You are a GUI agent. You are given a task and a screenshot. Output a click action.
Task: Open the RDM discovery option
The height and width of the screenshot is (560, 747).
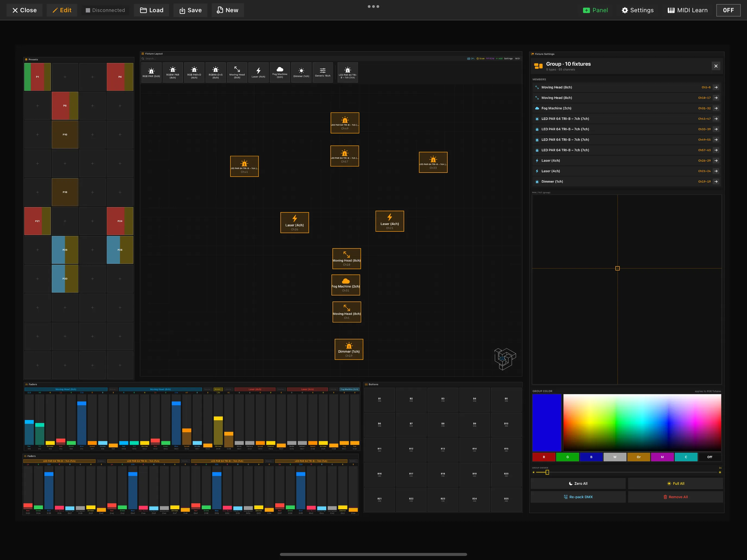click(x=490, y=58)
